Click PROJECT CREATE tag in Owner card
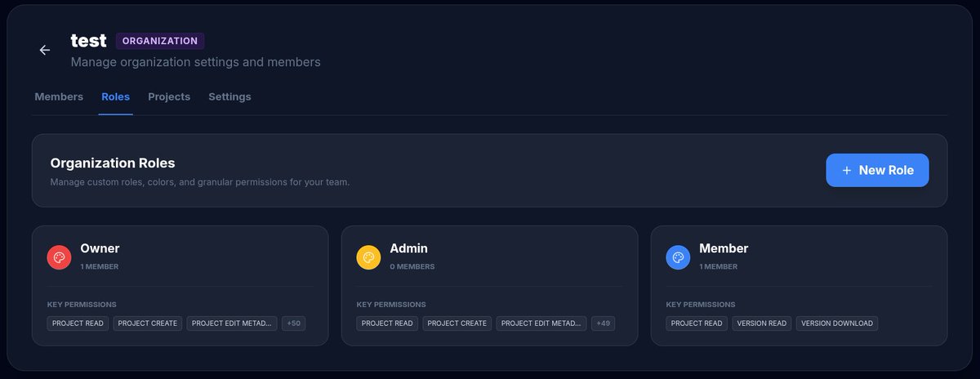The width and height of the screenshot is (980, 379). 148,323
